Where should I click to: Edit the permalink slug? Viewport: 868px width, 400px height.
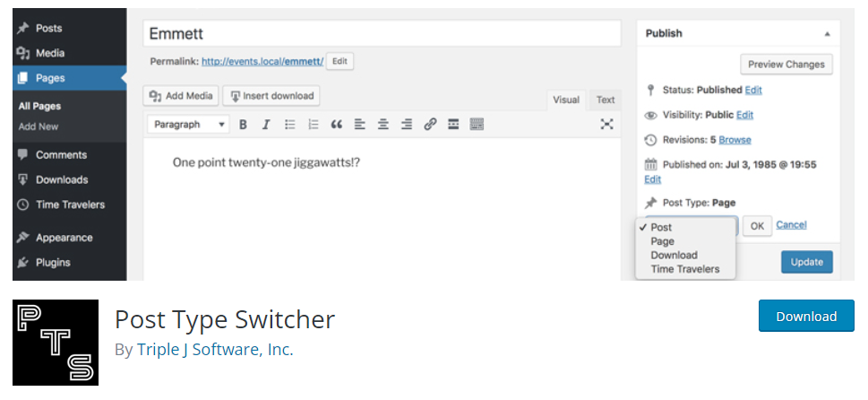click(x=339, y=62)
